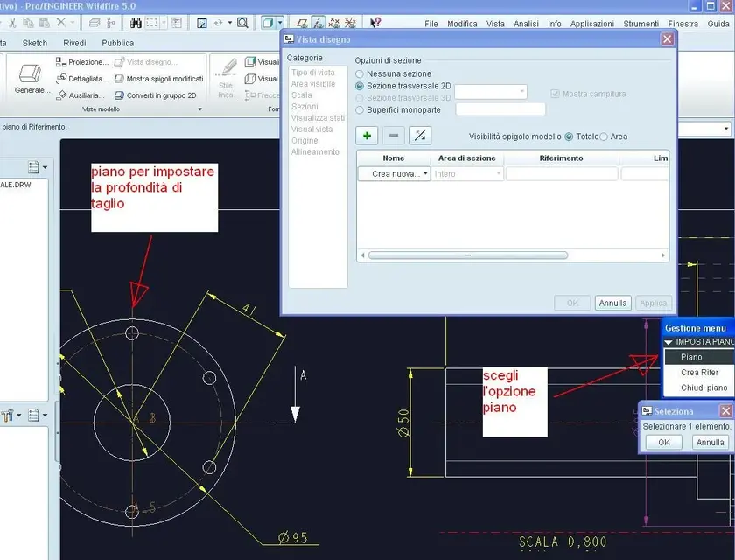Screen dimensions: 735x560
Task: Choose Crea Rifer in Gestione menu
Action: click(x=699, y=373)
